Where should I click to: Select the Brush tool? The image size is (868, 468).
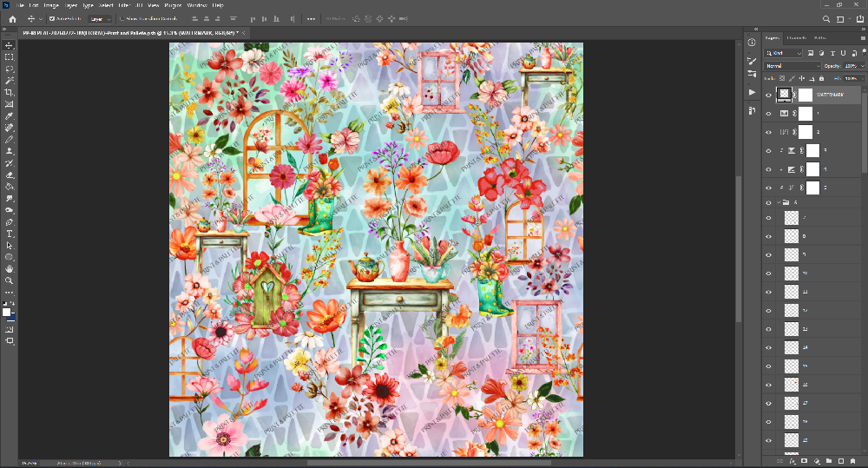coord(10,140)
